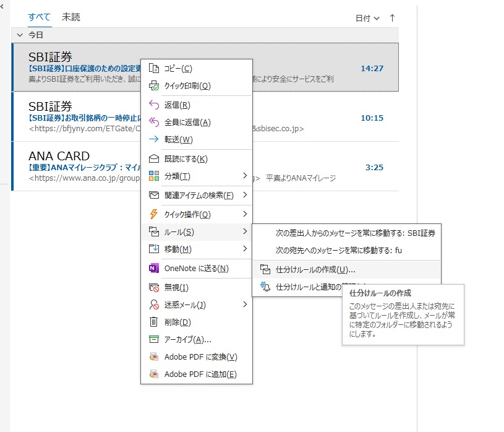Click the Find Related envelope icon

pos(154,195)
